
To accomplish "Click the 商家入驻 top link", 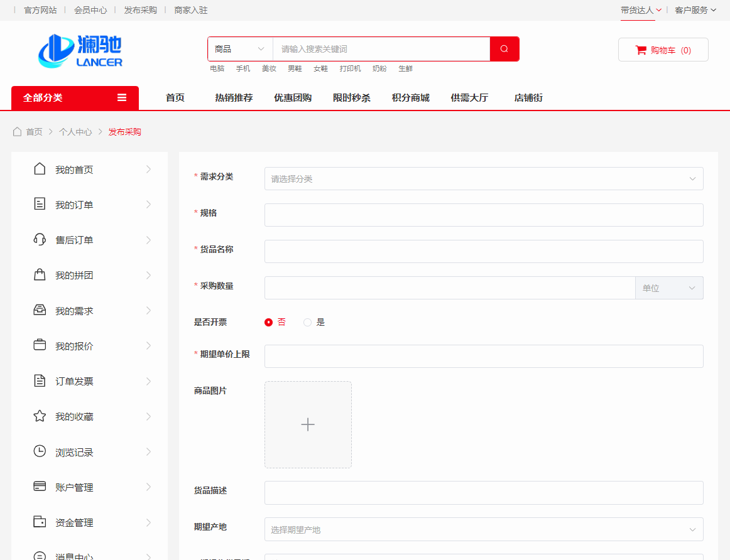I will (x=191, y=10).
